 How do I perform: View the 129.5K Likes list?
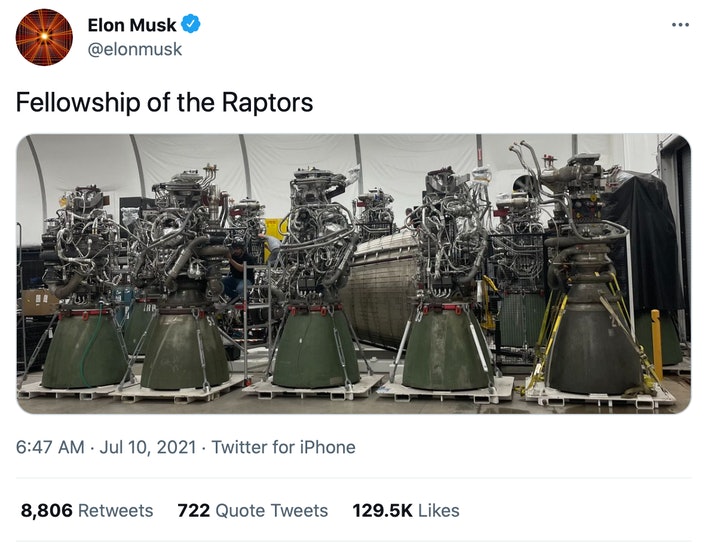coord(406,510)
